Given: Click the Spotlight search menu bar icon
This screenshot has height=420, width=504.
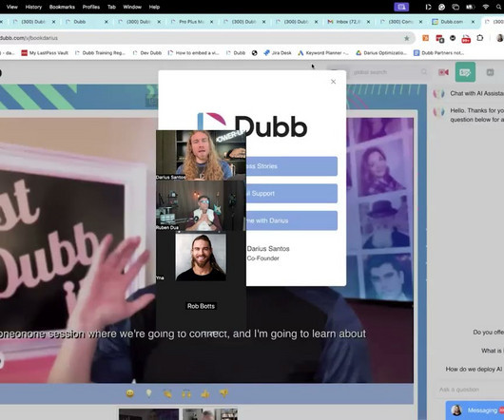Looking at the screenshot, I should pos(499,7).
